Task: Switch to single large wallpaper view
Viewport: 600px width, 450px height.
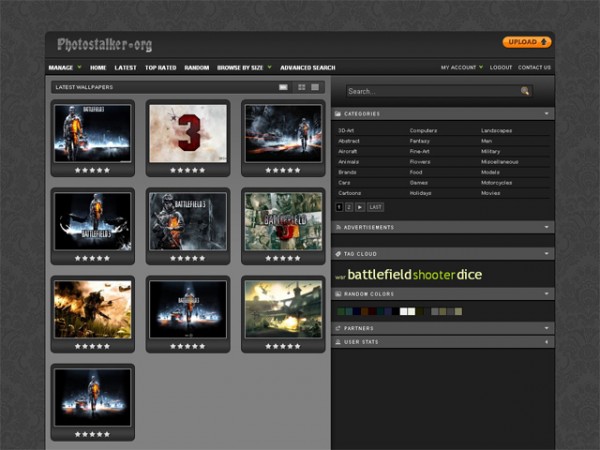Action: pyautogui.click(x=283, y=87)
